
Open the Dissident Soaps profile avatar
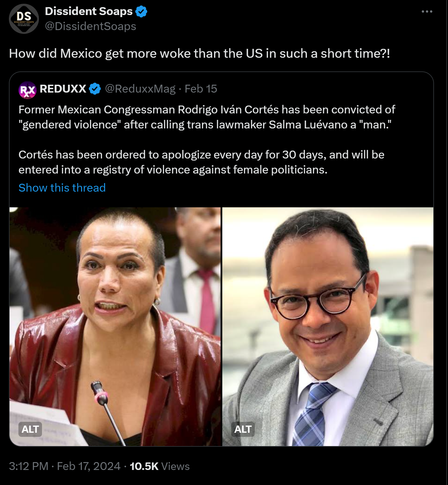pyautogui.click(x=24, y=19)
